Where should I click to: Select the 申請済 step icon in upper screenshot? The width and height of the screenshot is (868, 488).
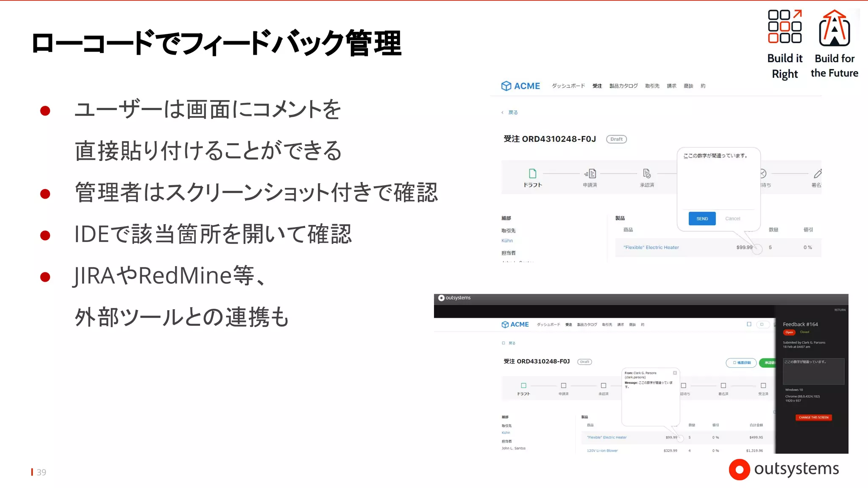590,173
